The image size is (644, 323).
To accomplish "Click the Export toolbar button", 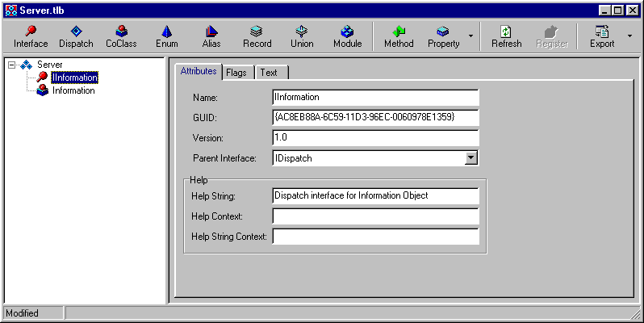I will pos(601,36).
